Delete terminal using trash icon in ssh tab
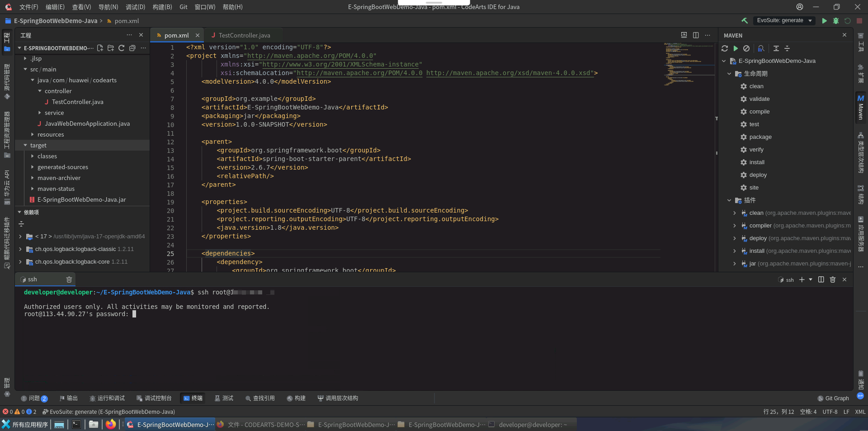Viewport: 868px width, 431px height. (x=69, y=279)
